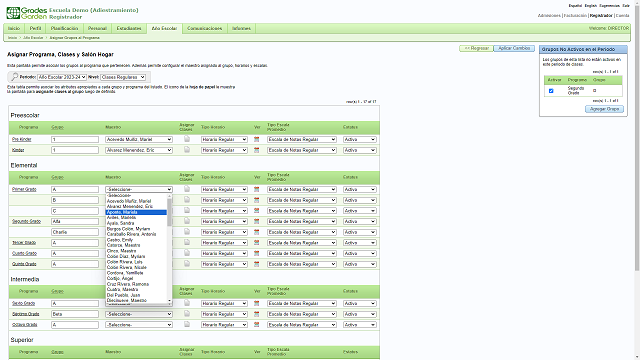Open the Pre Kinder program link
Image resolution: width=640 pixels, height=360 pixels.
pos(22,140)
